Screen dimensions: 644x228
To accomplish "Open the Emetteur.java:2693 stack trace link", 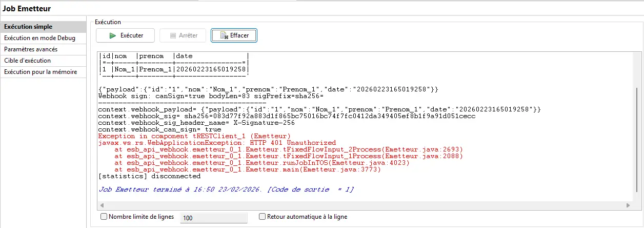I will coord(425,149).
